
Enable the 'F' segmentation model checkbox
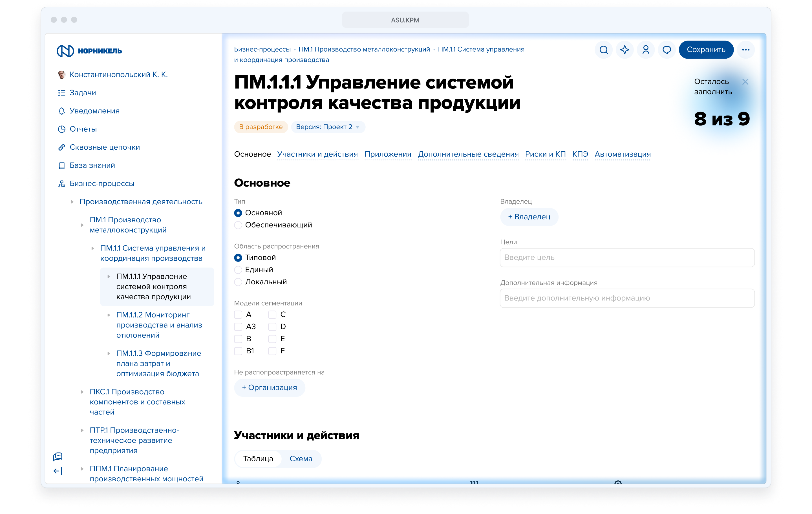tap(272, 351)
